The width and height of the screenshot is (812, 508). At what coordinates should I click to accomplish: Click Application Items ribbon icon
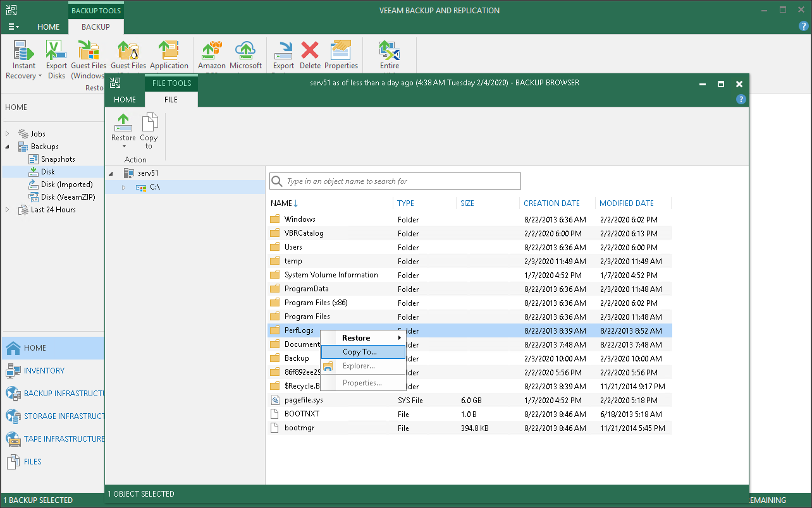(x=169, y=51)
